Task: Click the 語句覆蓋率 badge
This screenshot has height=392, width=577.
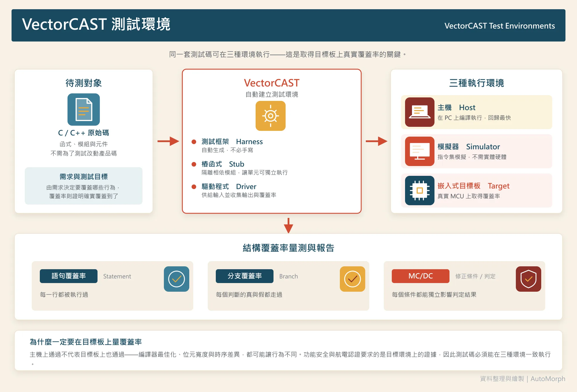Action: [x=69, y=276]
